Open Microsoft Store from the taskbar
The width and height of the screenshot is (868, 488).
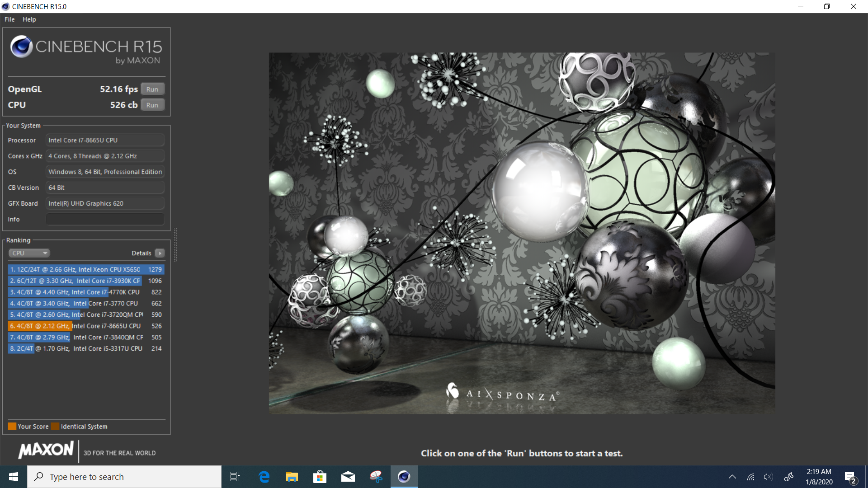pyautogui.click(x=320, y=477)
